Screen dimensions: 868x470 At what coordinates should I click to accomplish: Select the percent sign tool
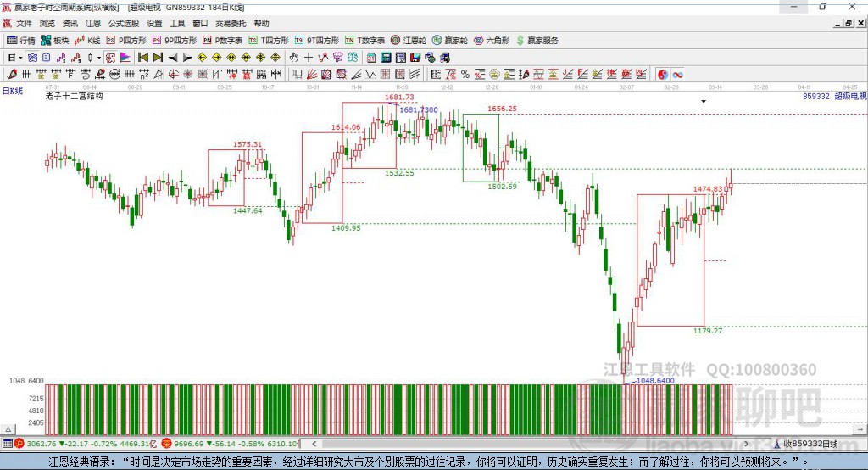click(465, 74)
